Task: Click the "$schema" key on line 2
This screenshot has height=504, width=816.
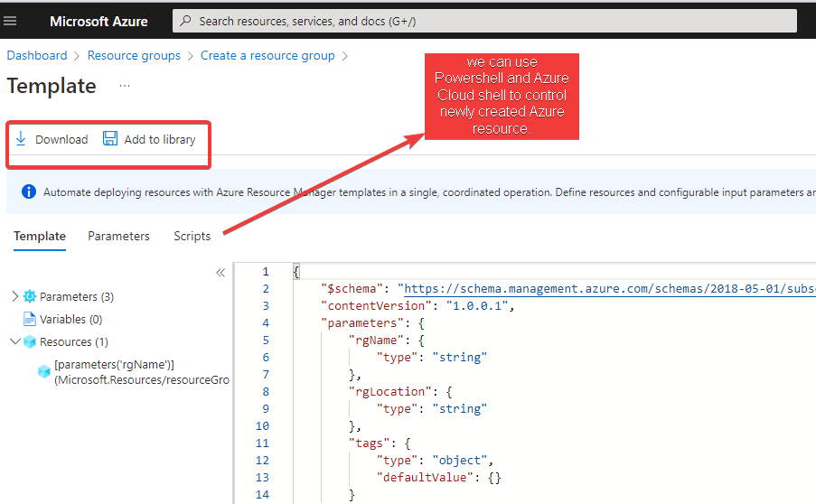Action: (x=352, y=289)
